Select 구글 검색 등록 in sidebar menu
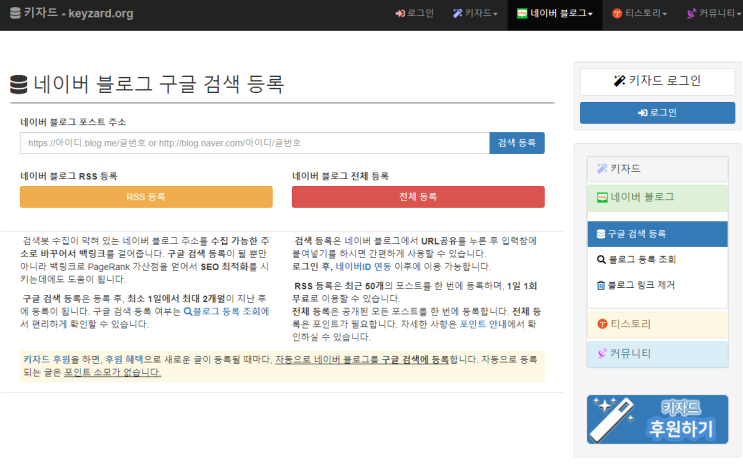The height and width of the screenshot is (465, 743). click(657, 234)
